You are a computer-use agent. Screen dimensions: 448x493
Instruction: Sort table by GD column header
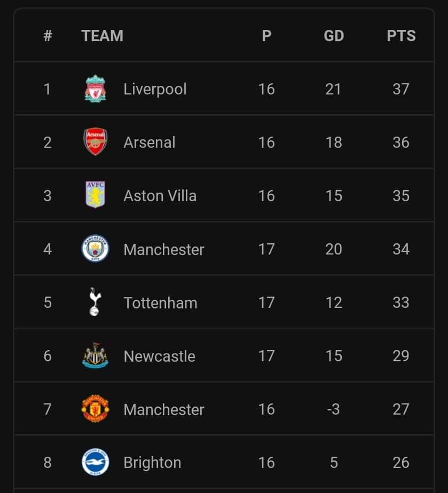click(334, 36)
